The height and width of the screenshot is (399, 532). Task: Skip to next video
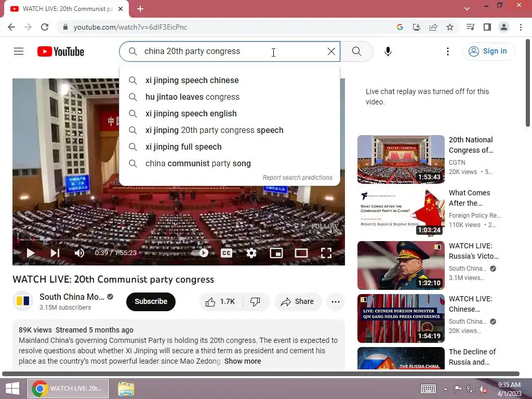(55, 253)
